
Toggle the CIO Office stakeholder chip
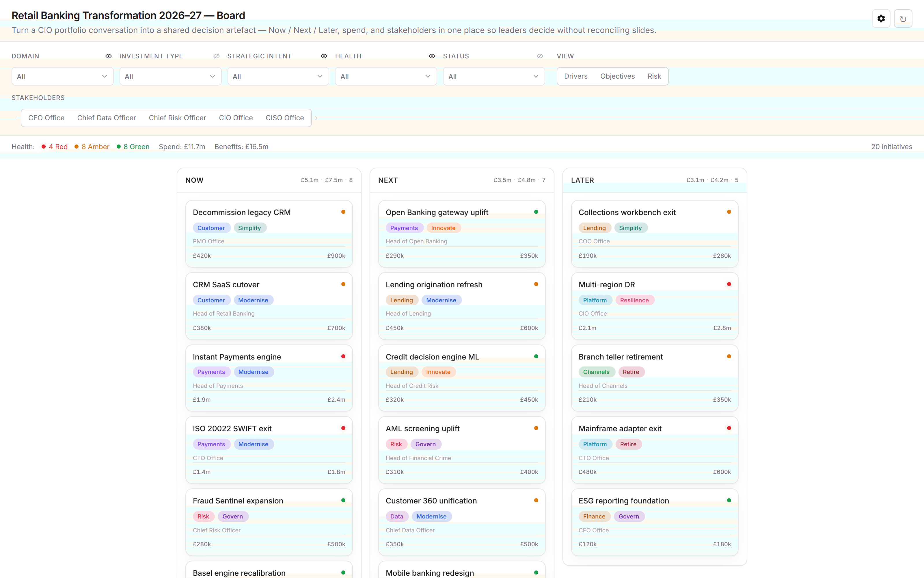(236, 118)
